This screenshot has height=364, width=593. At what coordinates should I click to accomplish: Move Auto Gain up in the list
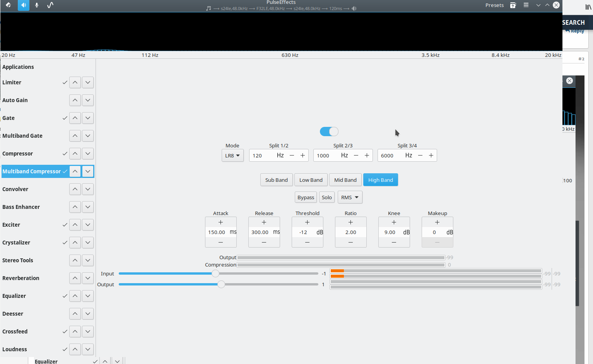(75, 100)
